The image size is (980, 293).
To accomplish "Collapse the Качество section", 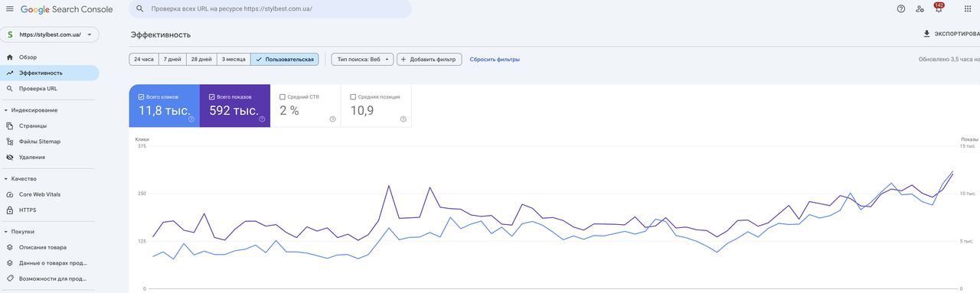I will click(6, 178).
